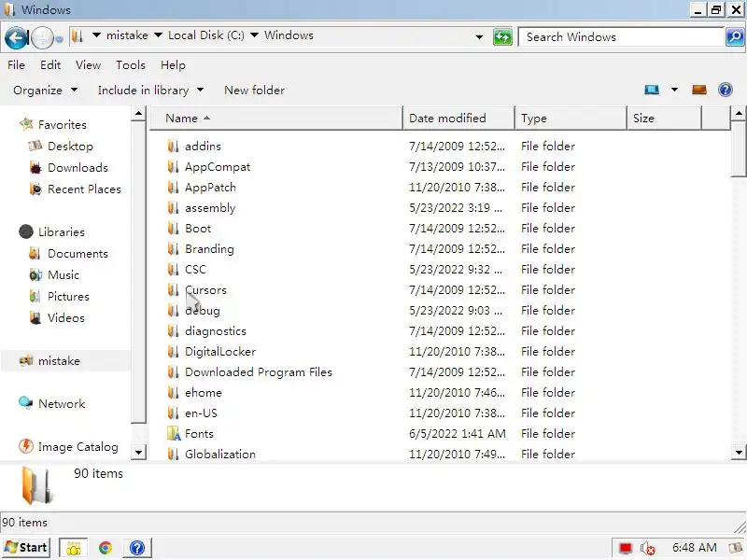The image size is (747, 560).
Task: Click the AppCompat folder icon
Action: [x=174, y=167]
